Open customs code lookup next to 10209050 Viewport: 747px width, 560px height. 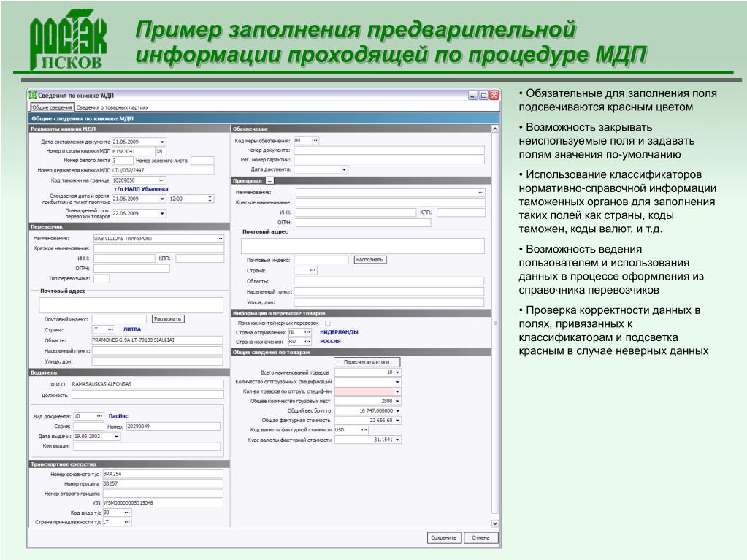(x=162, y=180)
